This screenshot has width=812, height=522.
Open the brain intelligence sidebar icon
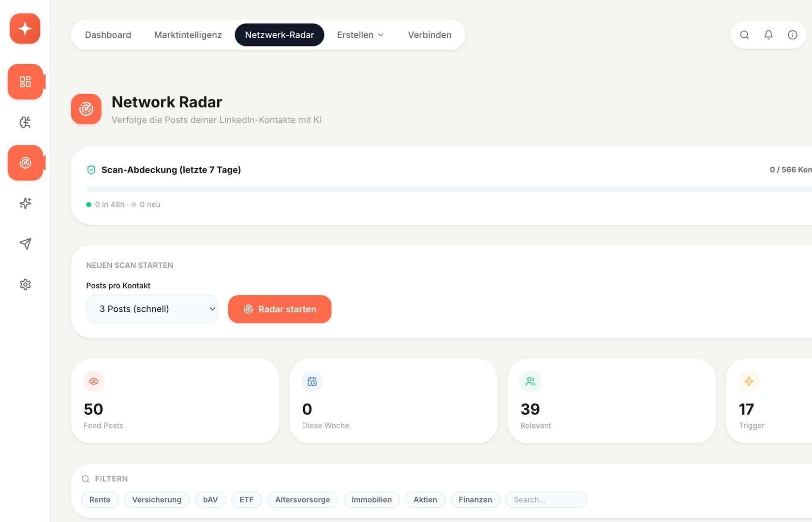pyautogui.click(x=25, y=122)
